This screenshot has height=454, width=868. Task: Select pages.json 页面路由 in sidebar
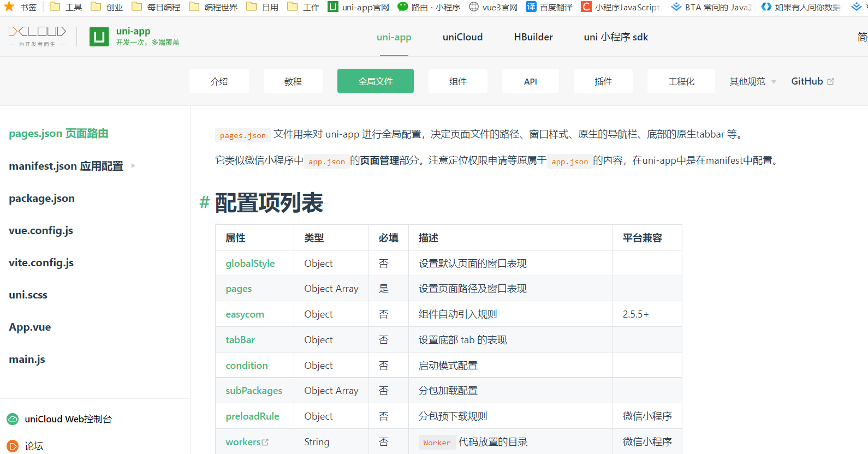[x=58, y=134]
